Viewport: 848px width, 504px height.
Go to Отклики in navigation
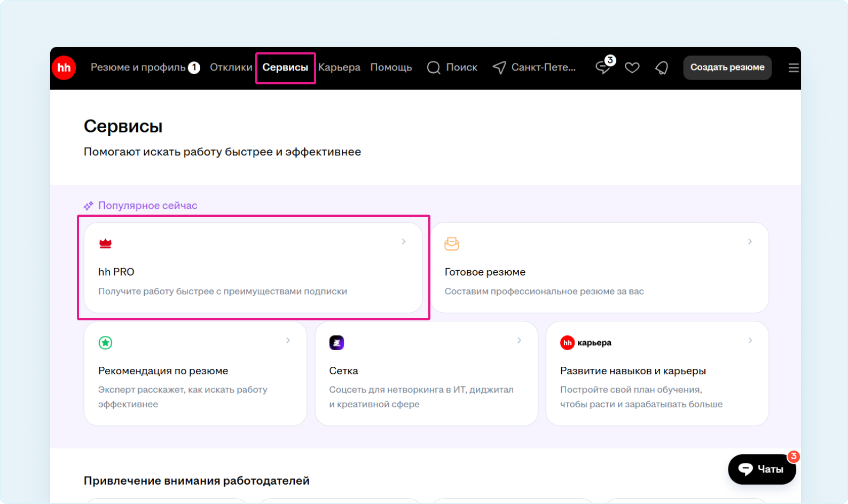pyautogui.click(x=231, y=68)
